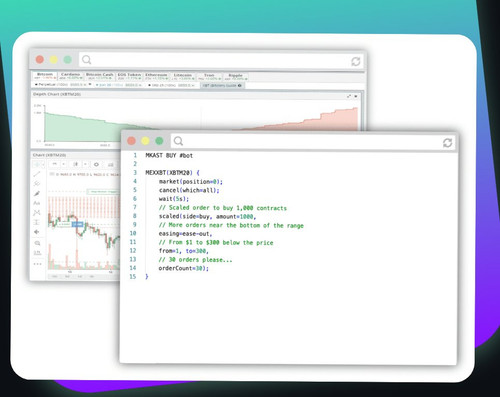500x397 pixels.
Task: Click the back window's address bar field
Action: coord(221,60)
